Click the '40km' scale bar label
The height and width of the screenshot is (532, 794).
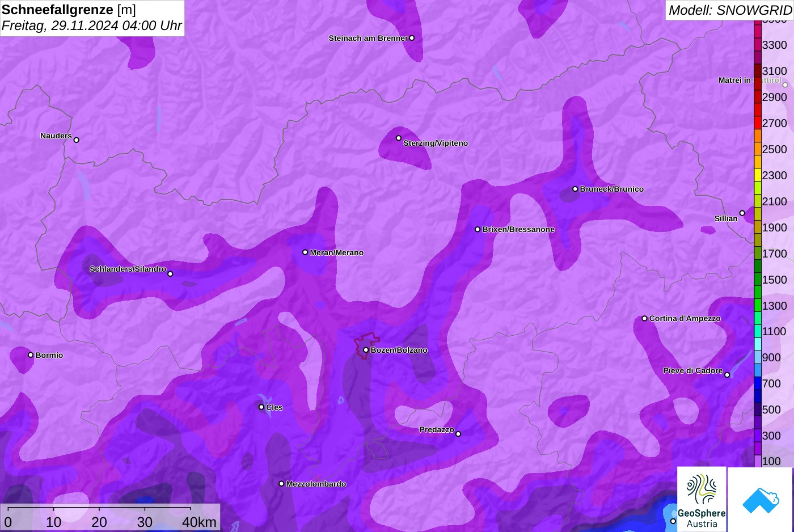200,522
